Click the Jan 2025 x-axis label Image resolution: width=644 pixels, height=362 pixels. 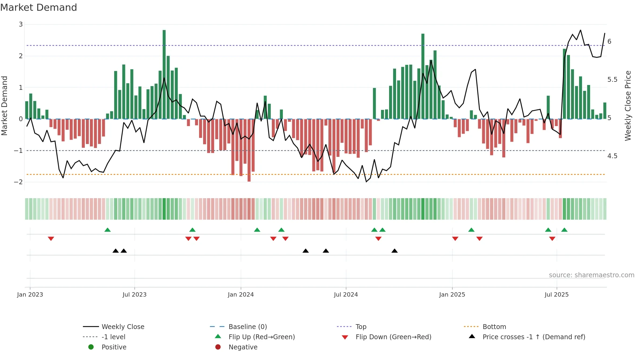click(452, 294)
